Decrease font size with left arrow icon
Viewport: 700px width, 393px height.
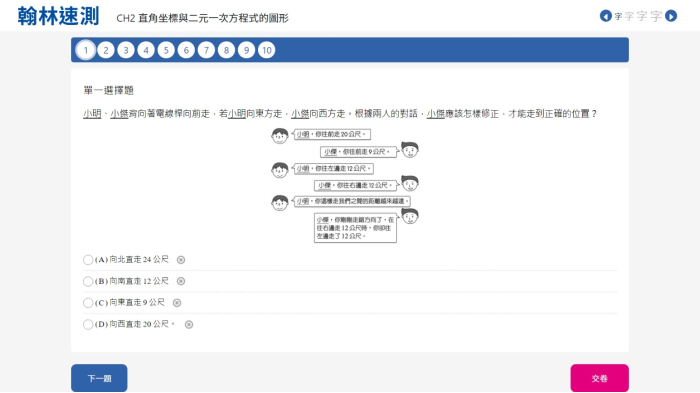(x=605, y=16)
